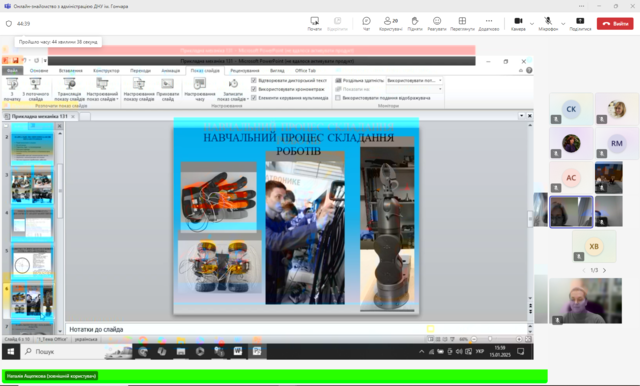This screenshot has width=640, height=386.
Task: Open more actions (Додатково)
Action: 489,24
